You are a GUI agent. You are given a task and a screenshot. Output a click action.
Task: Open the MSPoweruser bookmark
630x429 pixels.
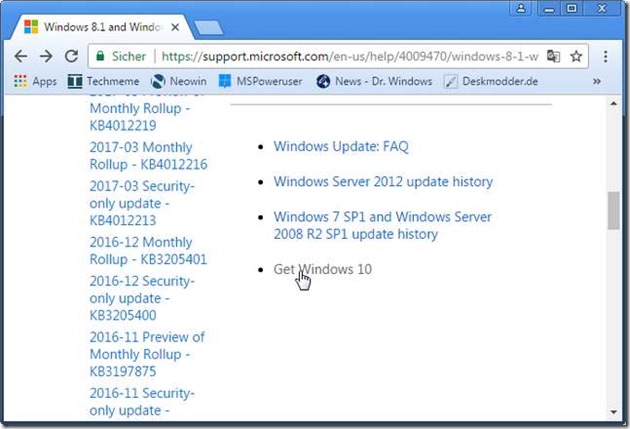260,81
